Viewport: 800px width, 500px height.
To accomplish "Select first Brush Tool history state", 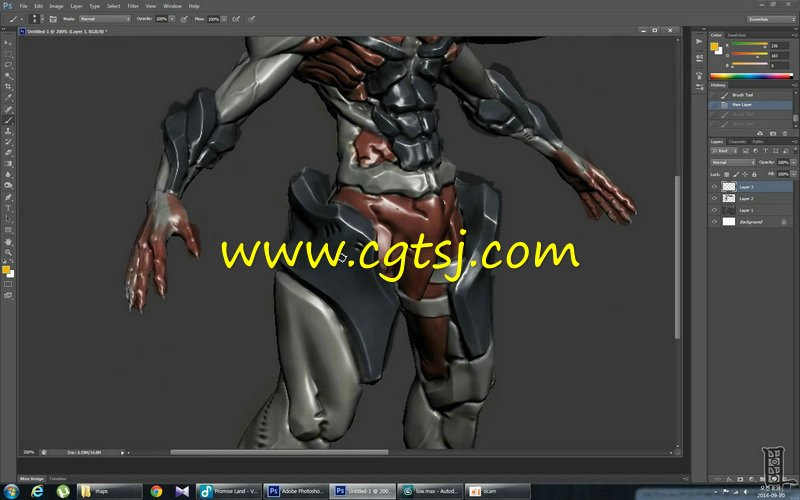I will pos(751,95).
